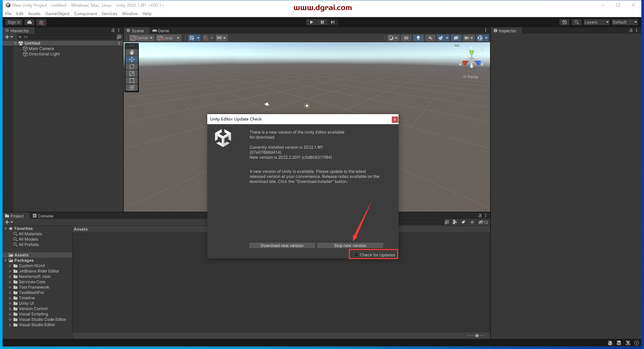Select the Hand tool for panning
This screenshot has height=349, width=644.
coord(131,52)
